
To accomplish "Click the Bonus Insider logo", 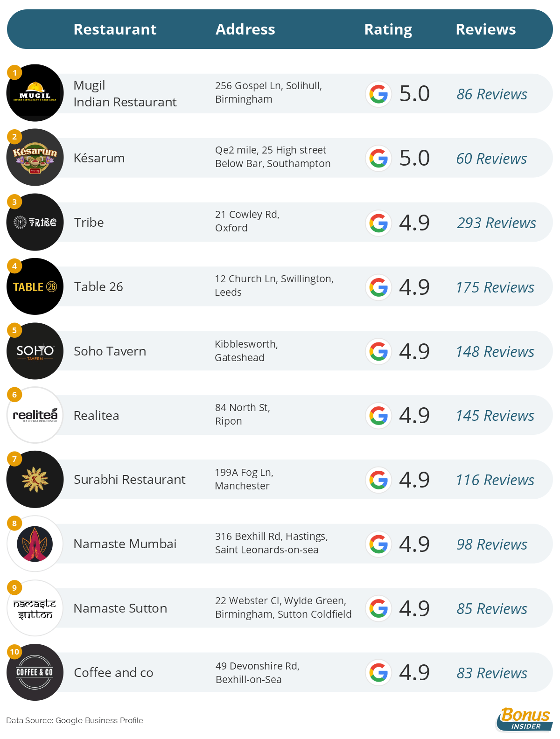I will [525, 719].
